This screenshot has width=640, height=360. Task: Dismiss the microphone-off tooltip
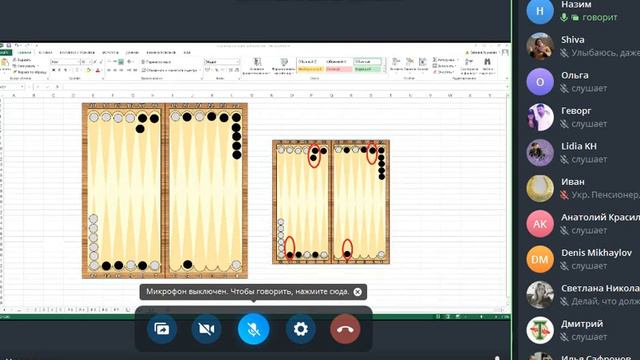pos(358,292)
